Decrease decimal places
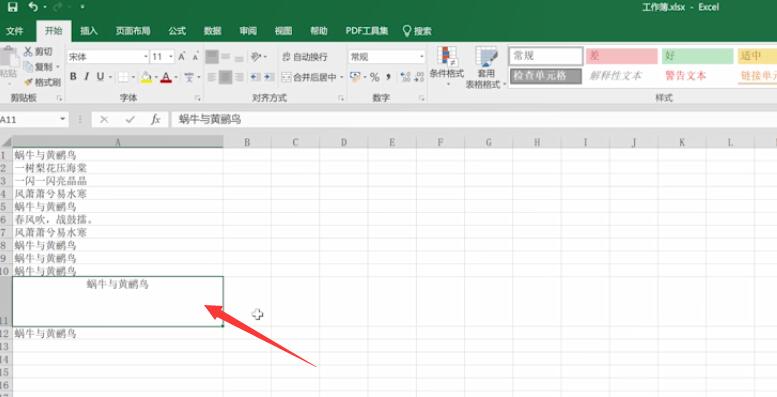The width and height of the screenshot is (777, 397). (x=419, y=77)
